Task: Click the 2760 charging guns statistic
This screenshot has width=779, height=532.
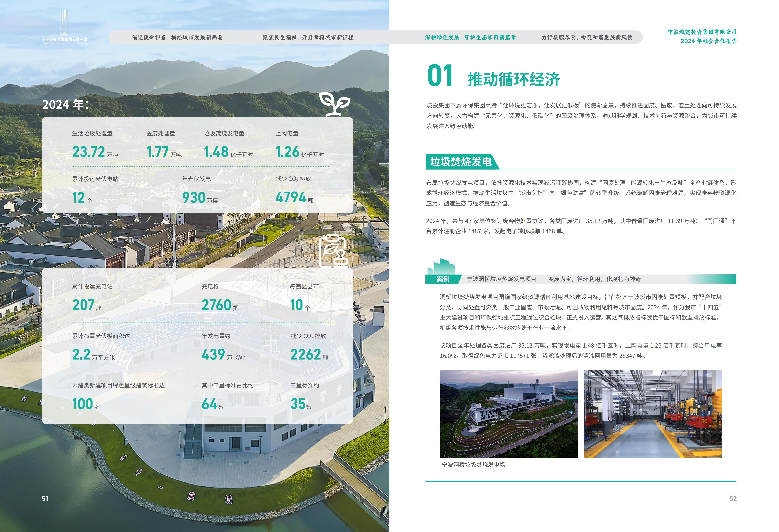Action: (x=220, y=305)
